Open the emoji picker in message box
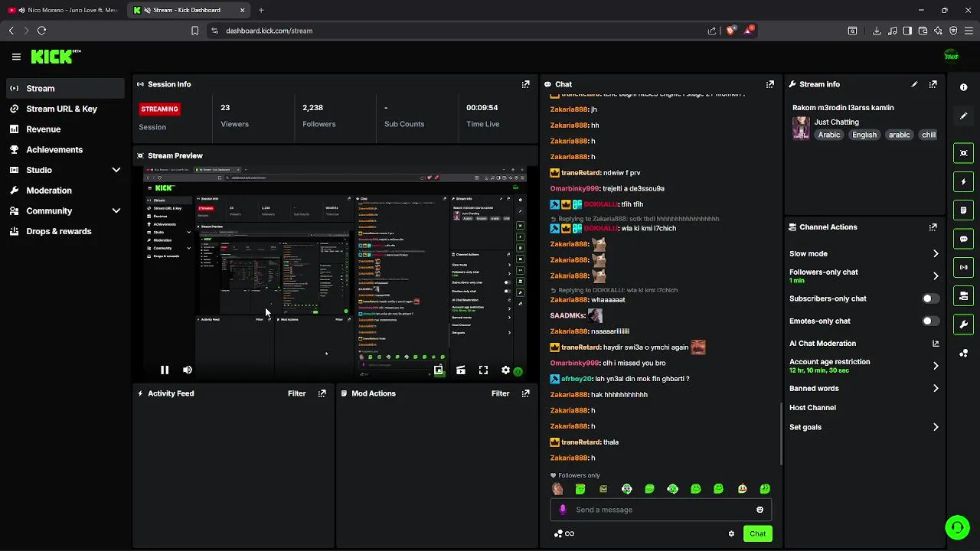This screenshot has height=551, width=980. (x=759, y=510)
